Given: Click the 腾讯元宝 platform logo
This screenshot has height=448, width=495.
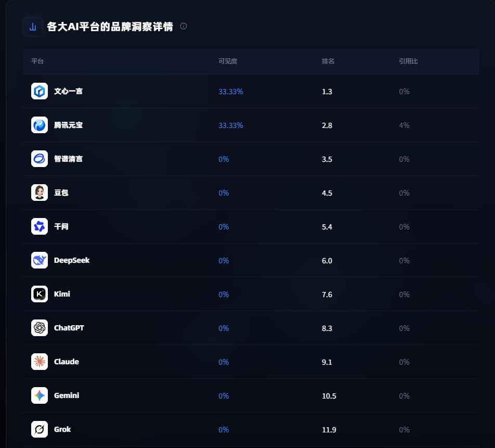Looking at the screenshot, I should [x=40, y=125].
